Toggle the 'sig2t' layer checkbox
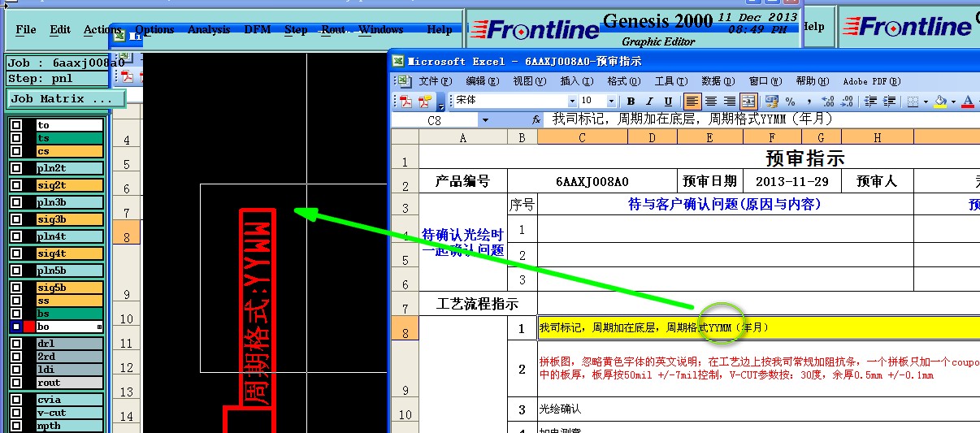The image size is (980, 433). coord(16,185)
